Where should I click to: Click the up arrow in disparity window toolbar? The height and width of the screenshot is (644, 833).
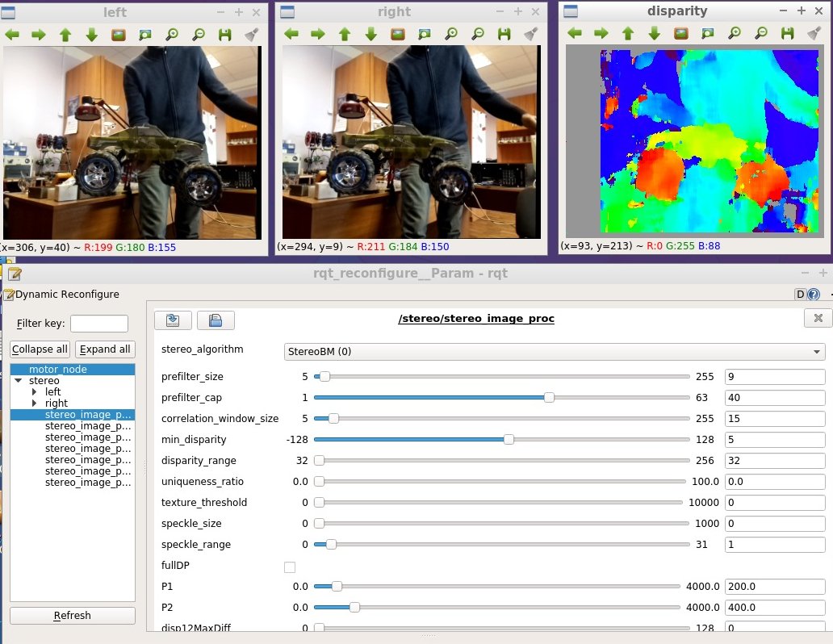coord(628,33)
